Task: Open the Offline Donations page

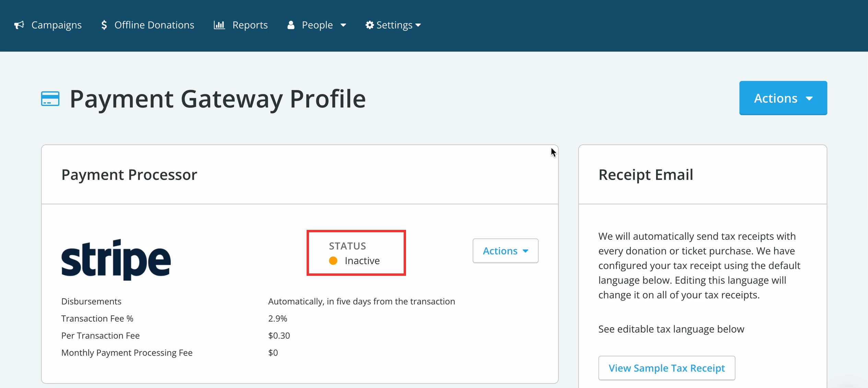Action: [154, 25]
